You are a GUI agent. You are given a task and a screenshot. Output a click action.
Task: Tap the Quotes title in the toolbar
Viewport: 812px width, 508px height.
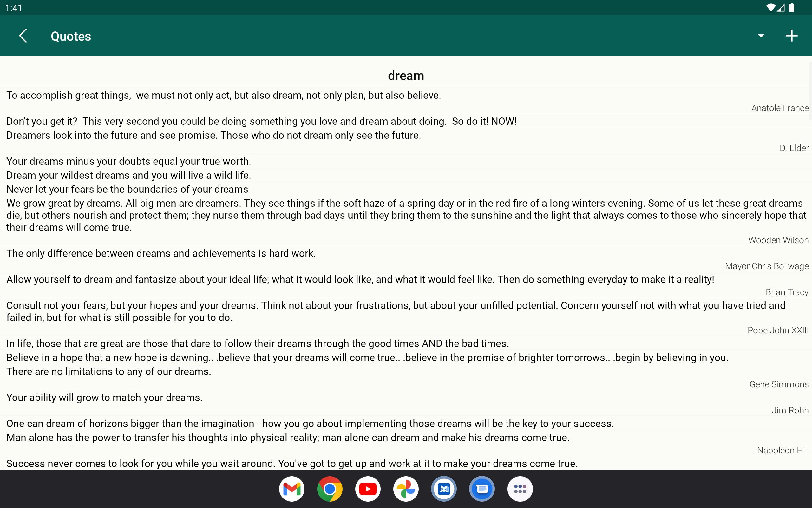pos(71,36)
